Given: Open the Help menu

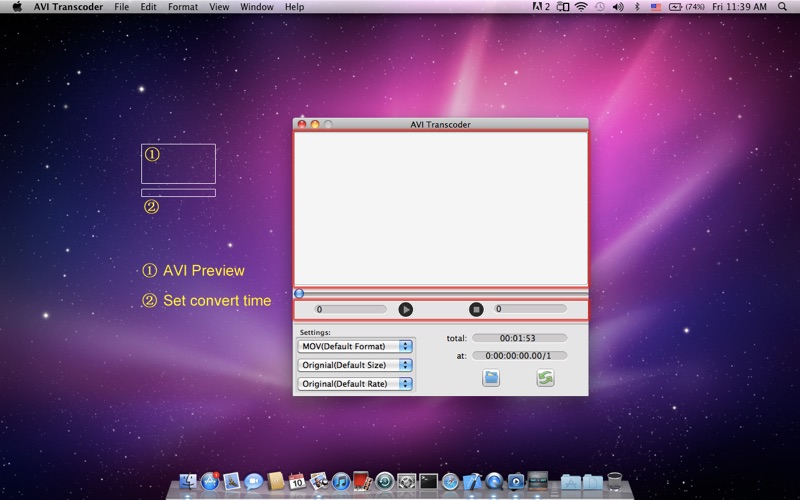Looking at the screenshot, I should pos(294,7).
